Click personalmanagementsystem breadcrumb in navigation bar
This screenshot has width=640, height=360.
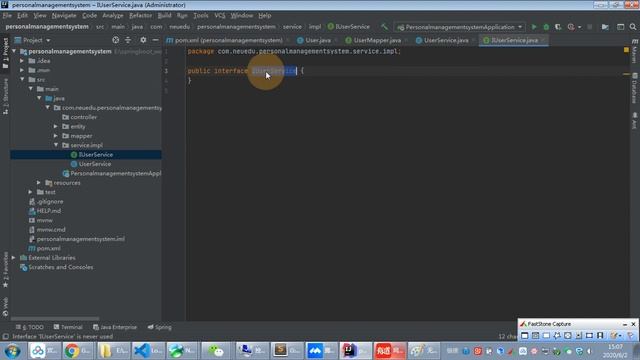47,27
